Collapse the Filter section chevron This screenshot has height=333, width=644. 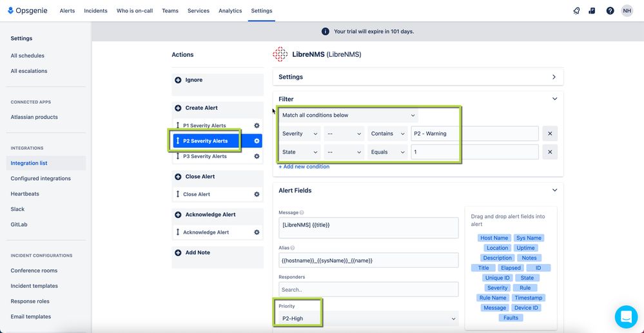(x=554, y=99)
